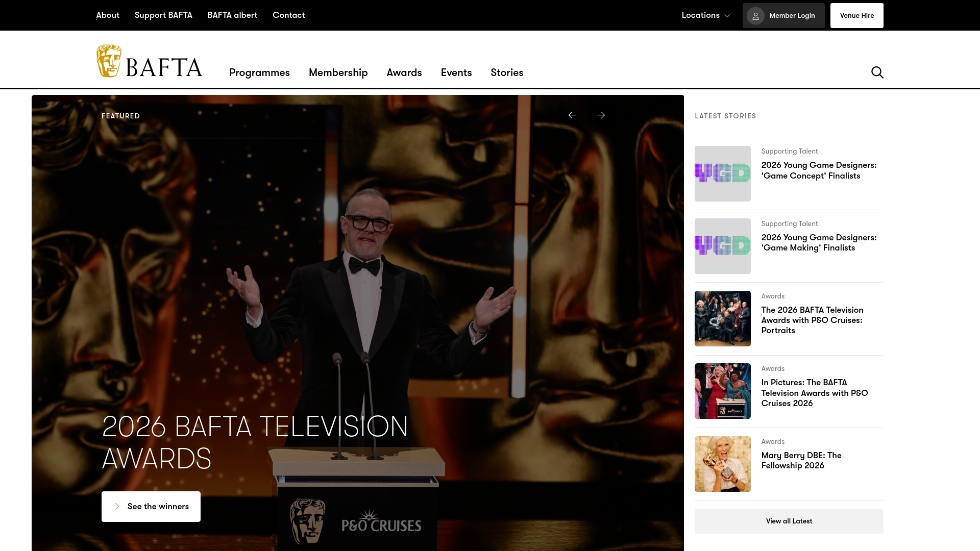Click the Awards label above Portraits story
Image resolution: width=980 pixels, height=551 pixels.
point(773,296)
